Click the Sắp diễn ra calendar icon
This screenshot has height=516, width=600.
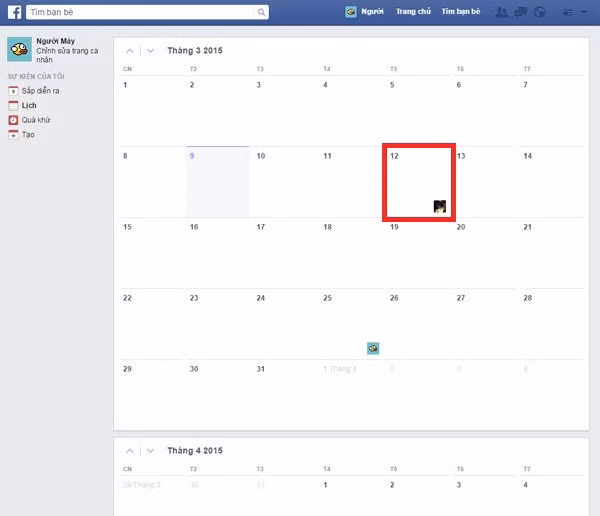(x=13, y=91)
